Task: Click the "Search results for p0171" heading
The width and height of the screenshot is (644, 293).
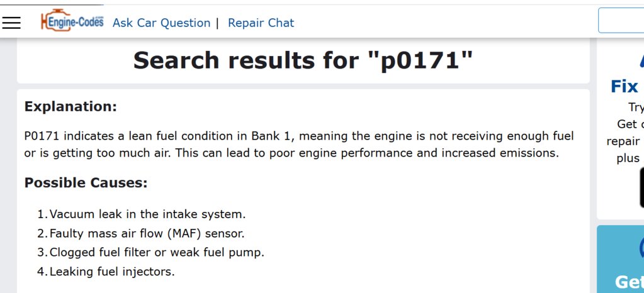Action: [303, 60]
